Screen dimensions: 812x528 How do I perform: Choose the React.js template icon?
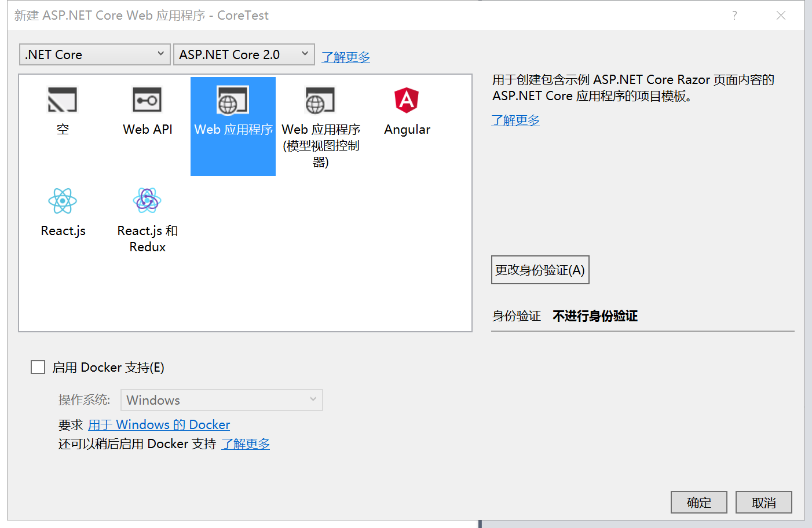click(x=63, y=201)
